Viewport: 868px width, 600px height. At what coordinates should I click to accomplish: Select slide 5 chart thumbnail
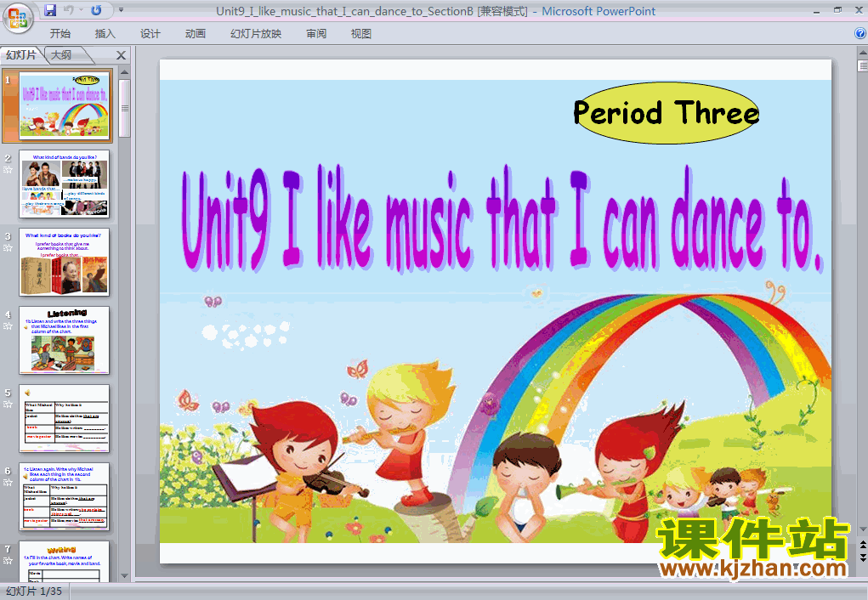coord(65,418)
